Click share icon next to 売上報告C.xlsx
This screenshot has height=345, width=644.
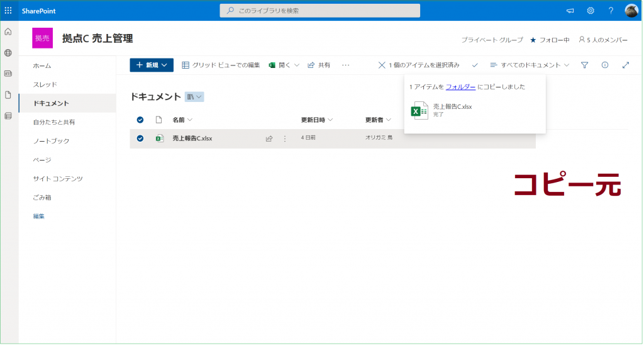(269, 139)
